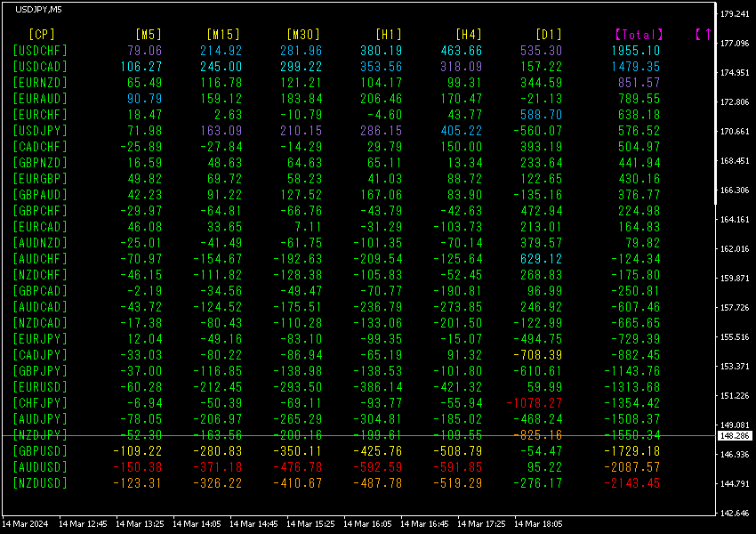The width and height of the screenshot is (756, 534).
Task: Click the 142.646 price scale label
Action: coord(735,514)
